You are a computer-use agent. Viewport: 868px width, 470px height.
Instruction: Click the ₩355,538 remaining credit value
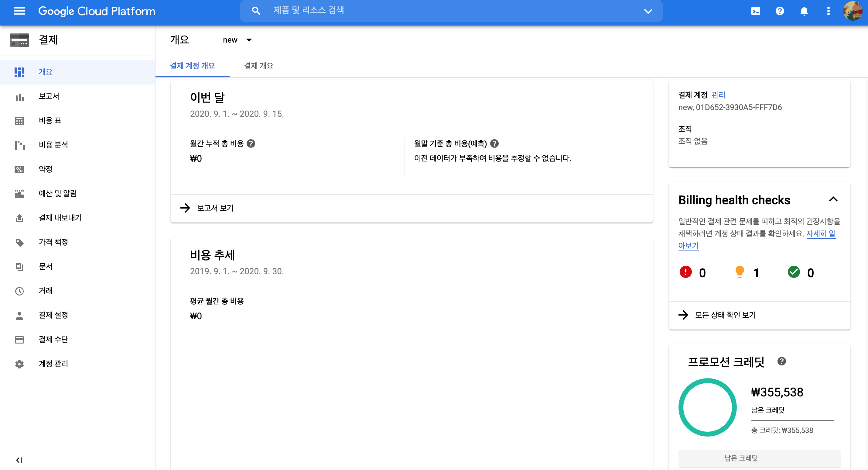777,392
